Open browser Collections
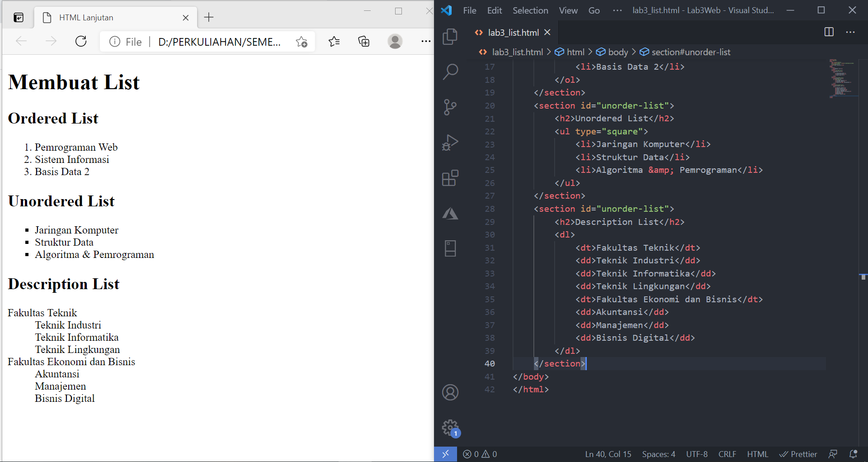This screenshot has height=462, width=868. tap(364, 42)
